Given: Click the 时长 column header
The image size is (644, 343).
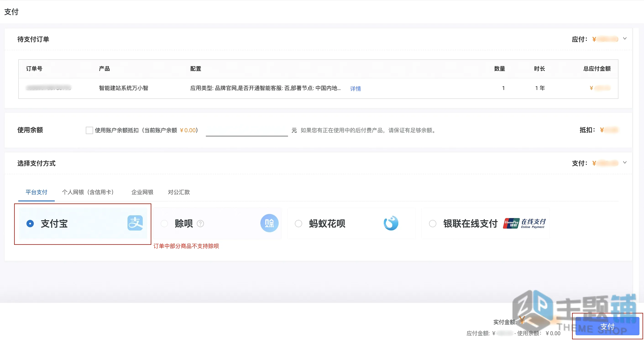Looking at the screenshot, I should point(539,69).
